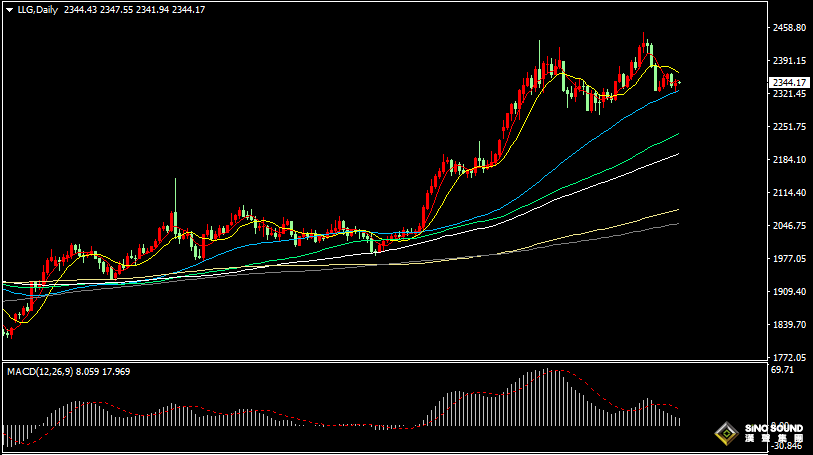Click the lowest candlestick at chart start
Screen dimensions: 813x455
9,330
